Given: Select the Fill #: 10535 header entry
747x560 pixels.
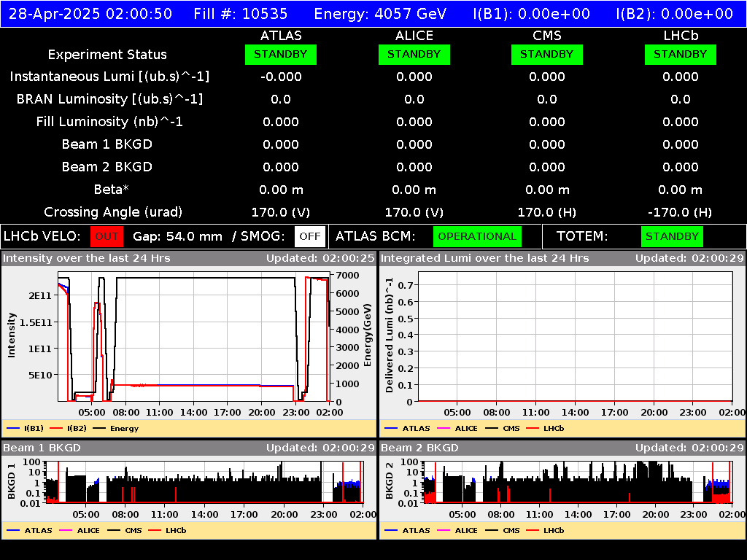Looking at the screenshot, I should coord(241,14).
